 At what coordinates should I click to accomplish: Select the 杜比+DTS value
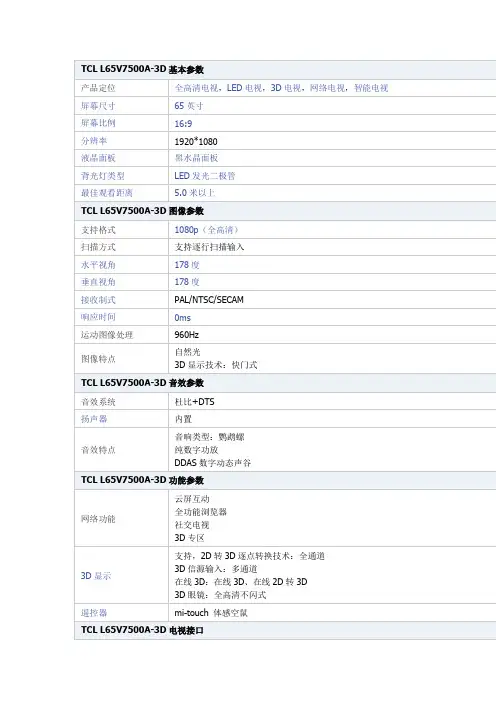[x=194, y=402]
